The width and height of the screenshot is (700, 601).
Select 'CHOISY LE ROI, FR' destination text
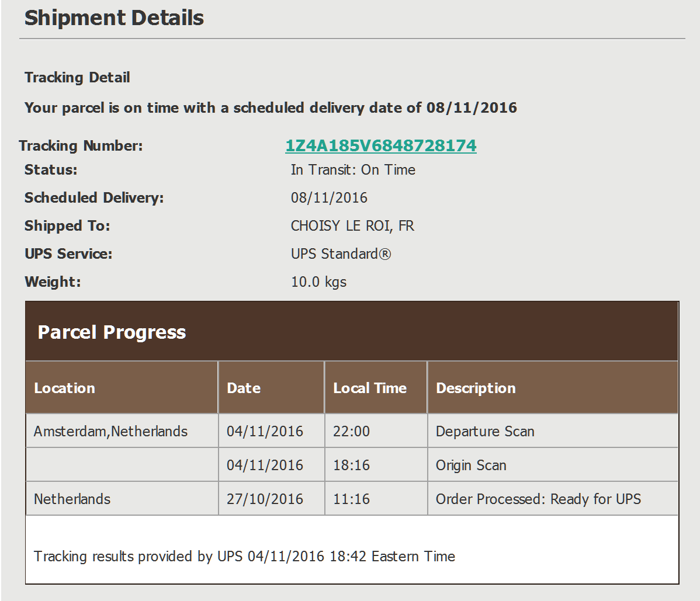353,226
